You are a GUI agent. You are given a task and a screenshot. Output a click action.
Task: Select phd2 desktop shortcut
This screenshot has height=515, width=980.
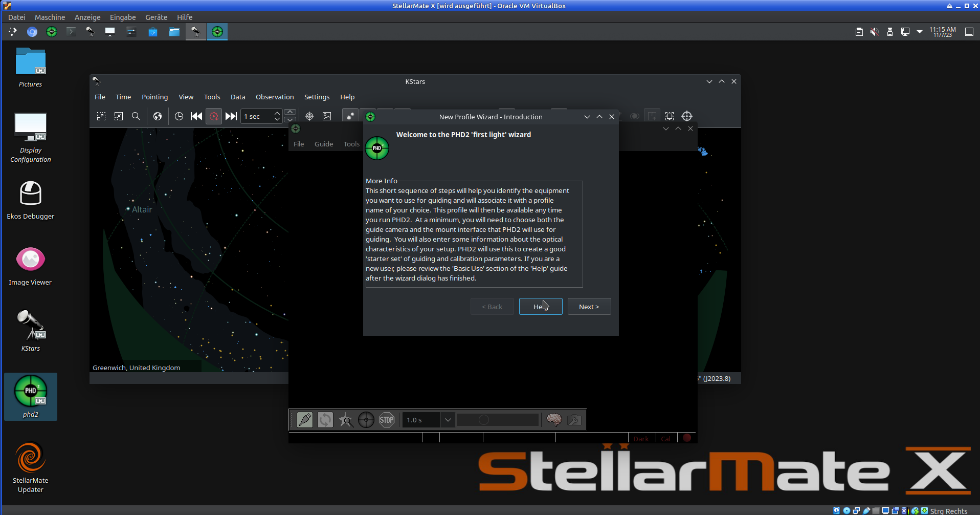click(x=31, y=397)
